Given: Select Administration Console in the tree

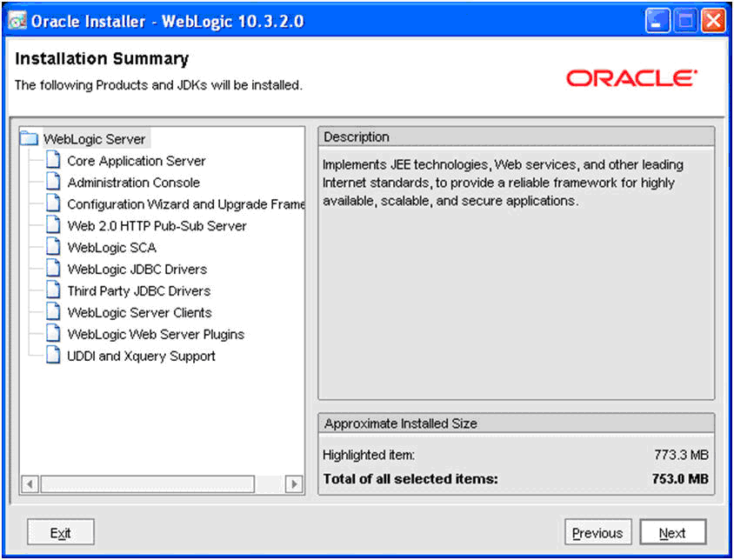Looking at the screenshot, I should pyautogui.click(x=133, y=182).
